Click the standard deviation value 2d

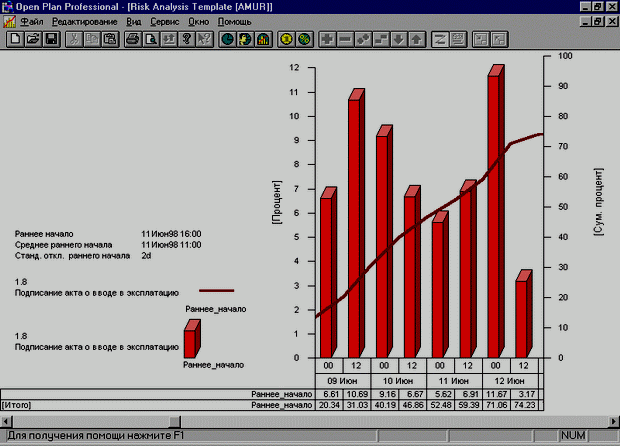(x=146, y=256)
